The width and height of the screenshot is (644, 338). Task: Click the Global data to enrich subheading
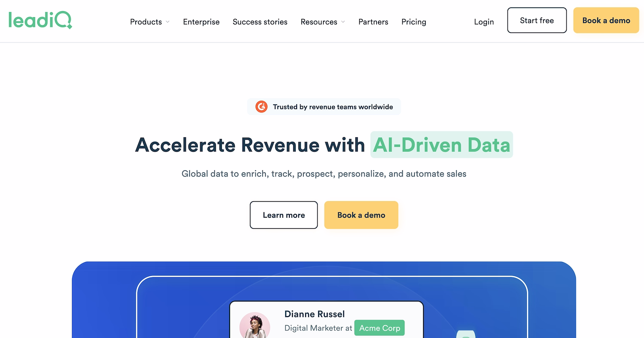point(324,174)
